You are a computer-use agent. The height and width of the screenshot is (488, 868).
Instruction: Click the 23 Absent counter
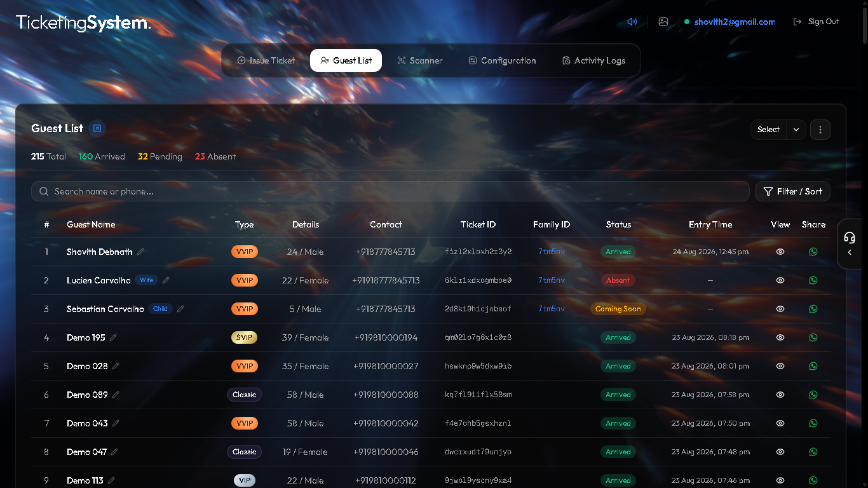point(215,156)
